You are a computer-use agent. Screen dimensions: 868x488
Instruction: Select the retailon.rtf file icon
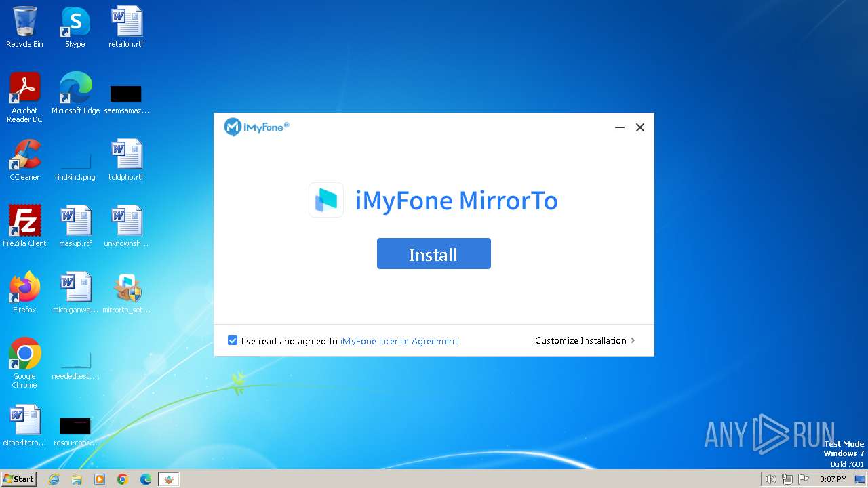126,27
